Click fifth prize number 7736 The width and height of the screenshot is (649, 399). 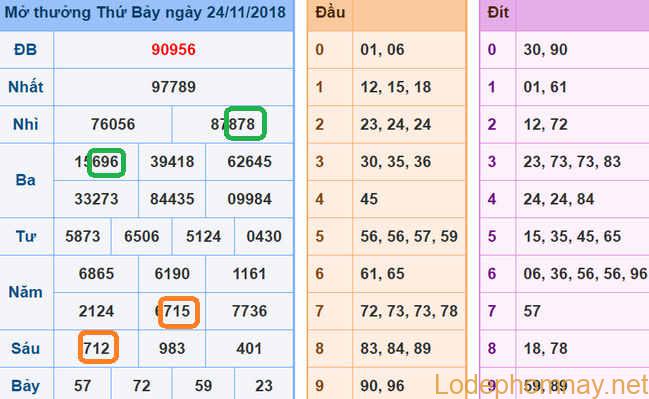pyautogui.click(x=250, y=311)
